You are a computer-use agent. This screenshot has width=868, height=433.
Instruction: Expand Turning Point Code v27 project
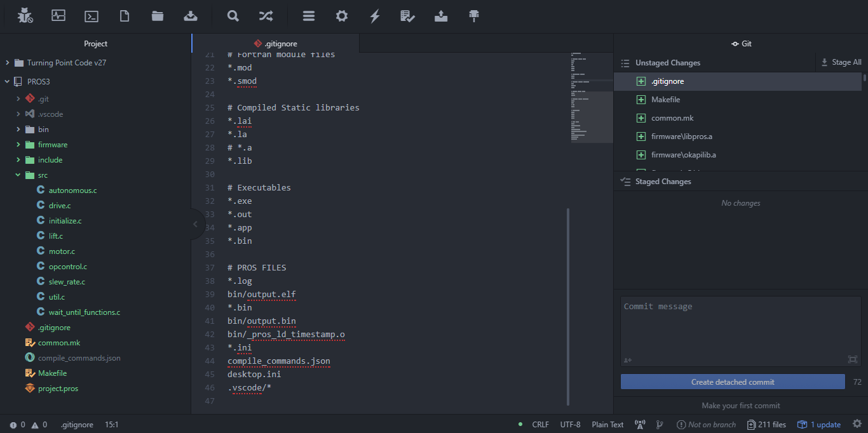pyautogui.click(x=7, y=63)
